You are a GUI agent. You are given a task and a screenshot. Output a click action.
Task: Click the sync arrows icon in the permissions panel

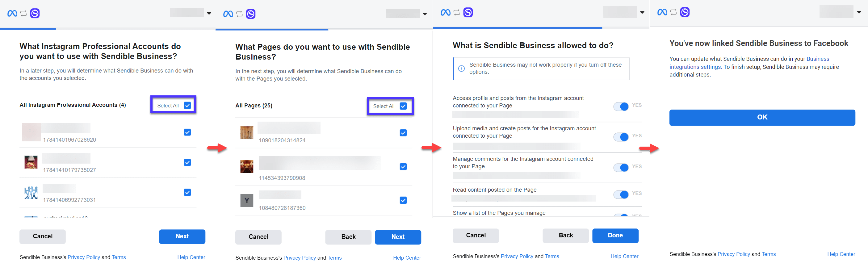[x=457, y=12]
